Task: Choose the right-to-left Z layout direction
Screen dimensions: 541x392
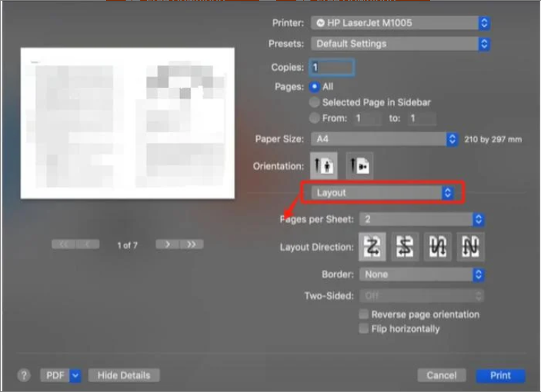Action: (405, 247)
